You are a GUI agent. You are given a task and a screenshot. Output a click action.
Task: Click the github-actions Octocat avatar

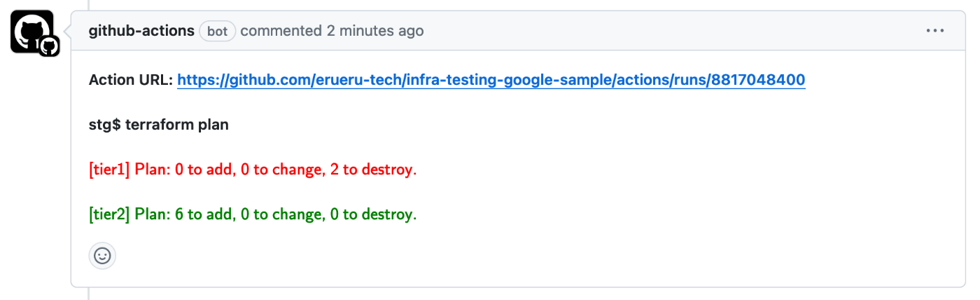[31, 32]
